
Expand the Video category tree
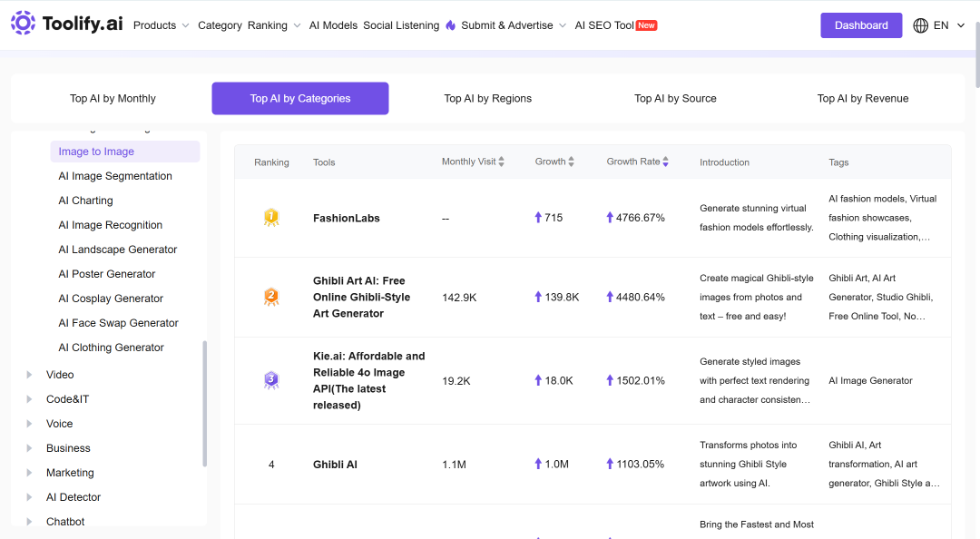tap(29, 375)
